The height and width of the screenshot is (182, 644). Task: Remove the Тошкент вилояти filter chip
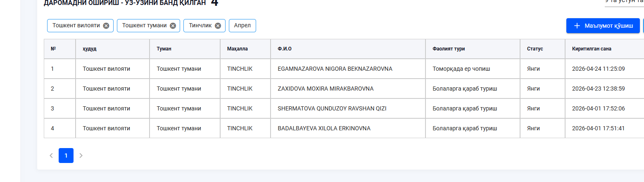click(x=106, y=26)
